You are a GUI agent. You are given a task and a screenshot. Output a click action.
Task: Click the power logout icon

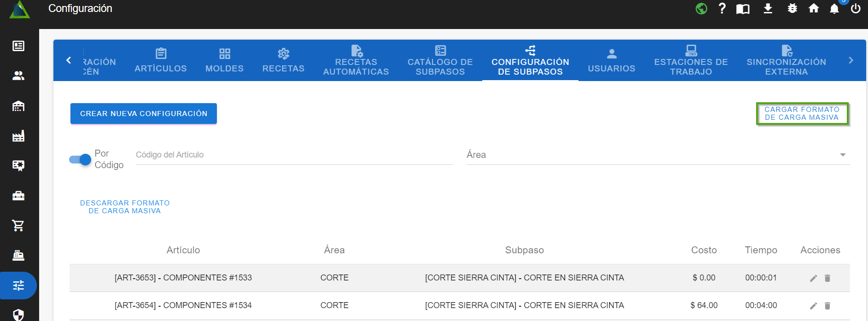tap(856, 9)
